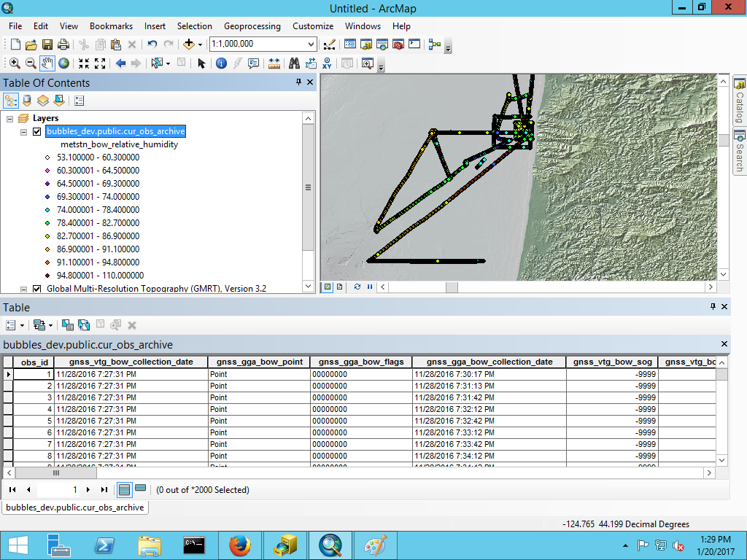Toggle List By Visibility view
Viewport: 747px width, 560px height.
point(43,101)
